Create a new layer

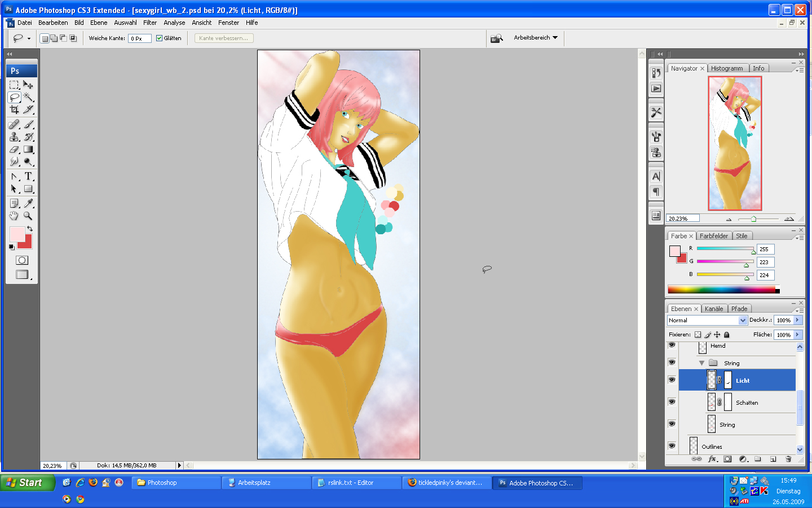coord(773,459)
